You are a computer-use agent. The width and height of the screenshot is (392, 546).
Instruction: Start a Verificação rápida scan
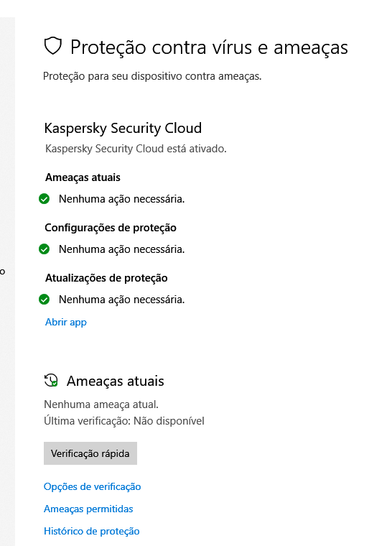90,453
